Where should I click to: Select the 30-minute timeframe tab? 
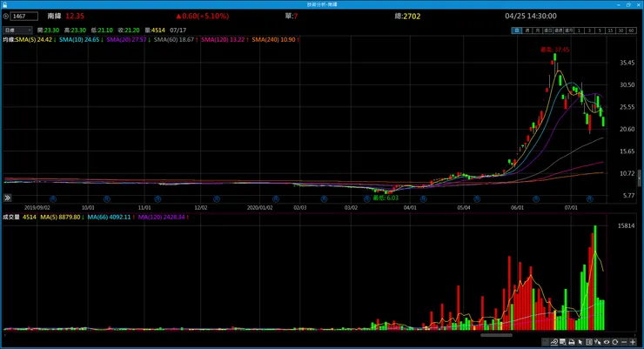pyautogui.click(x=621, y=30)
